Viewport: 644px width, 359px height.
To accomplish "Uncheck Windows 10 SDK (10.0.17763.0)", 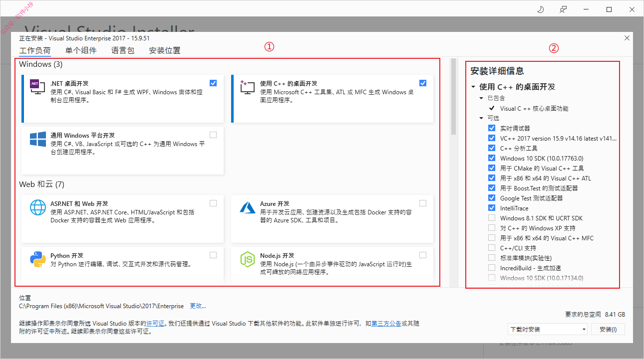I will 492,158.
